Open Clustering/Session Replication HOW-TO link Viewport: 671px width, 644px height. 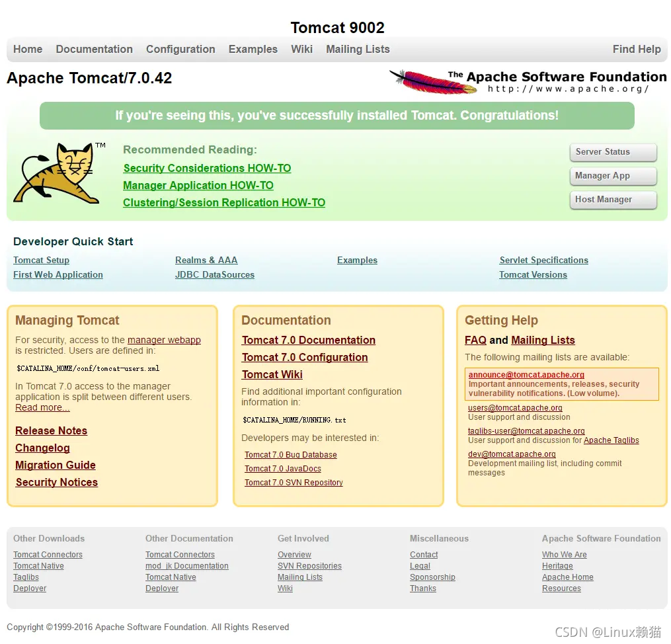coord(224,202)
